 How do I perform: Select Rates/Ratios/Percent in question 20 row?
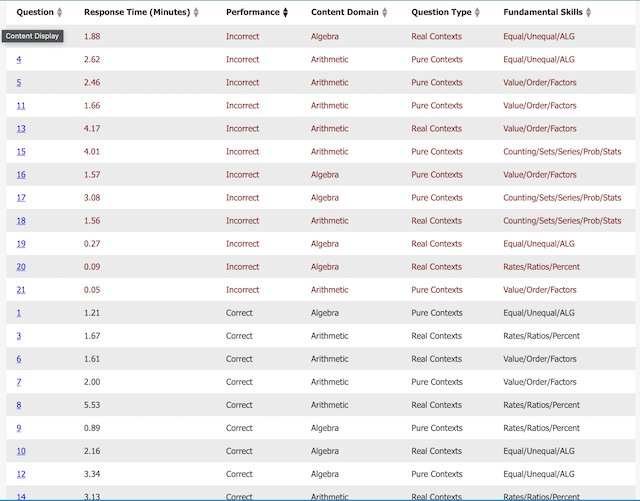click(x=541, y=267)
